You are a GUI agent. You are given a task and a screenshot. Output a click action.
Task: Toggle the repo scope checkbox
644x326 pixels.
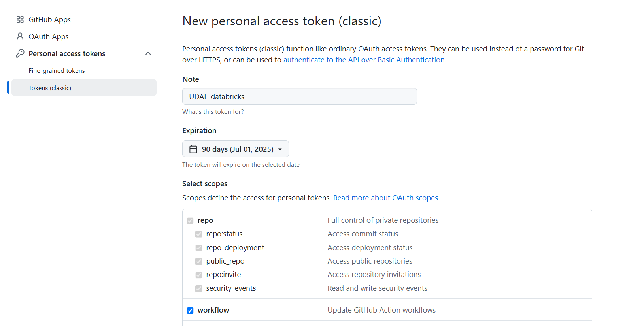(x=190, y=220)
